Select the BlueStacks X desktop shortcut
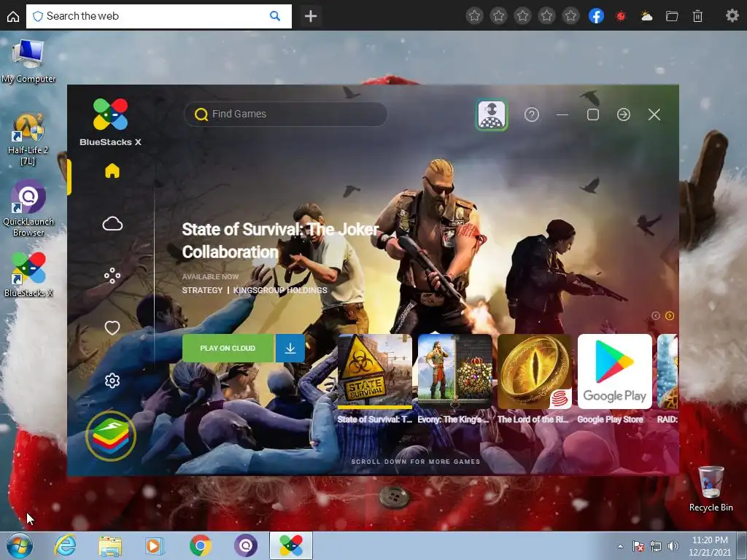This screenshot has height=560, width=747. click(x=28, y=275)
